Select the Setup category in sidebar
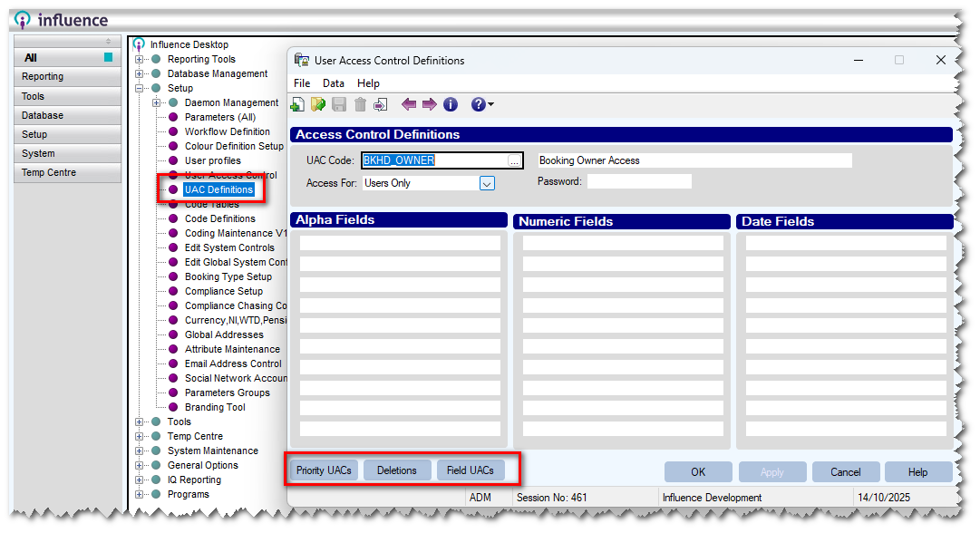This screenshot has height=533, width=980. pyautogui.click(x=67, y=134)
